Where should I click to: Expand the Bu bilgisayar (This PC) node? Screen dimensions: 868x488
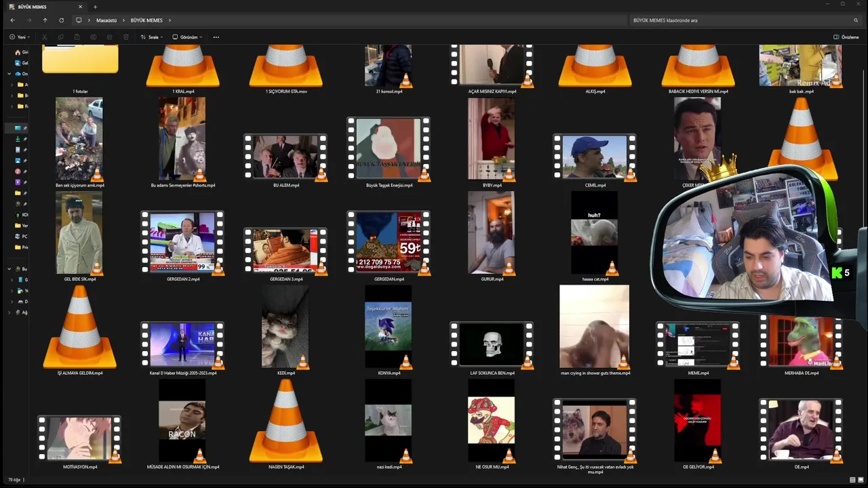point(9,269)
